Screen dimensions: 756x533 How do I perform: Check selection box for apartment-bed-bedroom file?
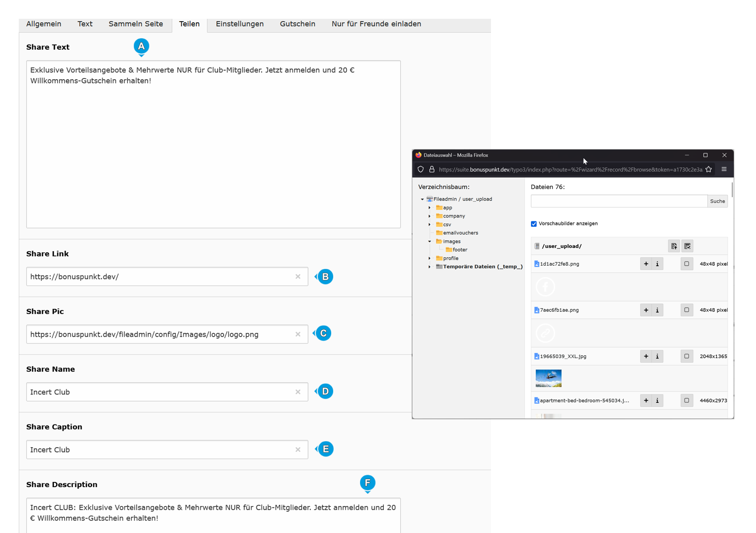(x=687, y=400)
